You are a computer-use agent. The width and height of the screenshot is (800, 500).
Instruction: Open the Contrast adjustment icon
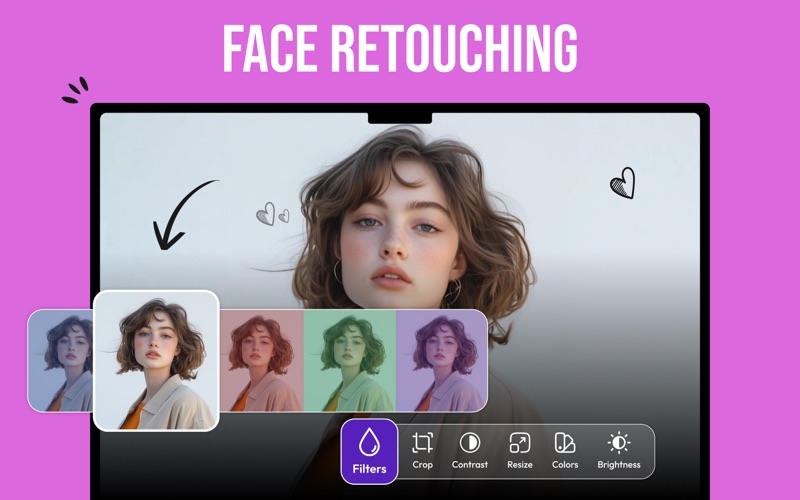(x=469, y=443)
